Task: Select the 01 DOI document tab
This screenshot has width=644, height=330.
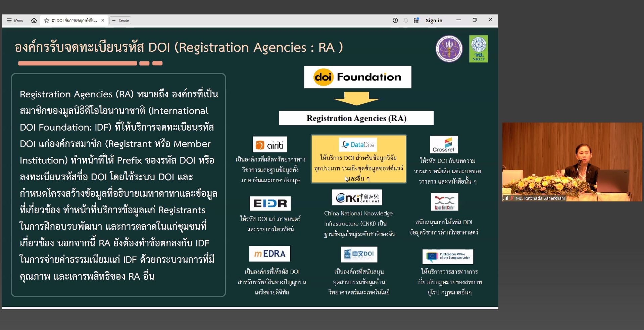Action: pos(75,20)
